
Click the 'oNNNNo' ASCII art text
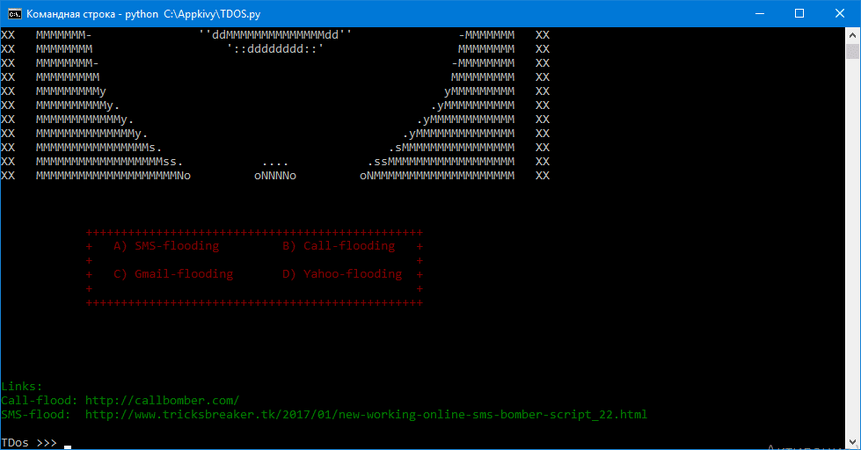point(275,175)
